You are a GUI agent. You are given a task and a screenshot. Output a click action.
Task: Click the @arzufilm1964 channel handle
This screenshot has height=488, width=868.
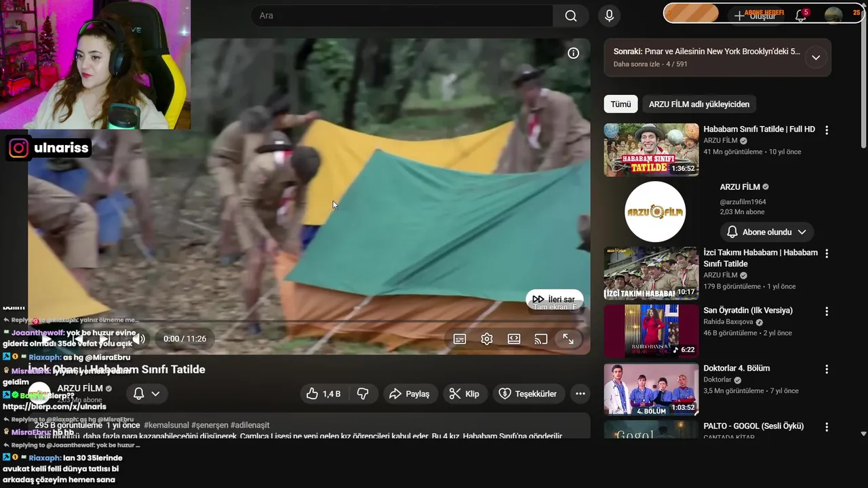pyautogui.click(x=743, y=201)
